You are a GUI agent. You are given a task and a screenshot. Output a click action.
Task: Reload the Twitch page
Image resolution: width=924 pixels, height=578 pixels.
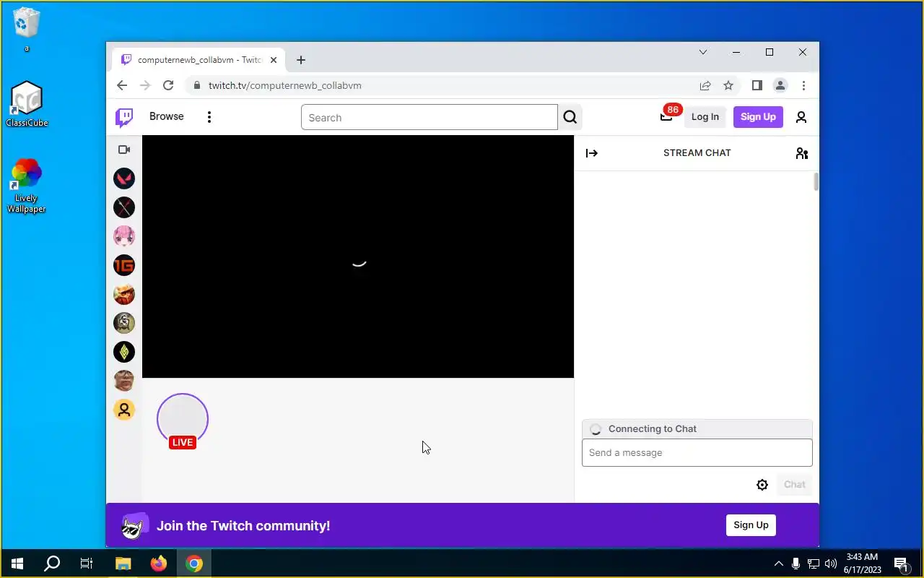click(x=168, y=85)
